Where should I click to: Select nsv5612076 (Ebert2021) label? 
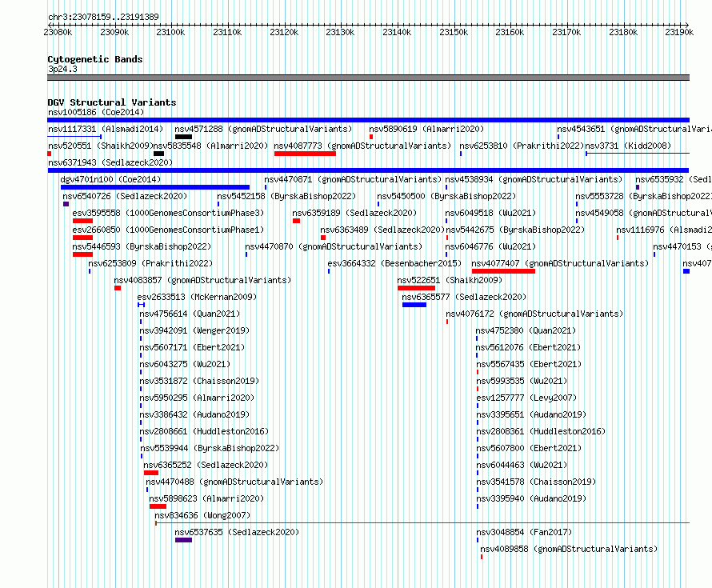point(528,347)
